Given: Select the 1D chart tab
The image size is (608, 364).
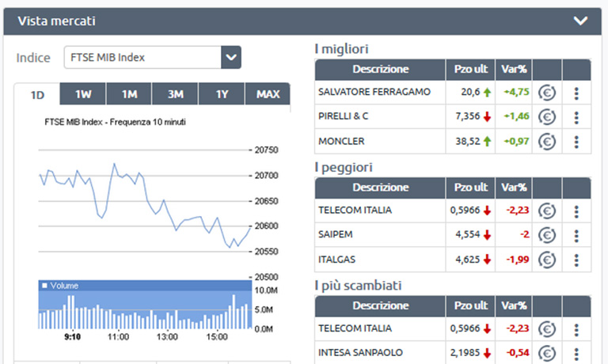Looking at the screenshot, I should pyautogui.click(x=37, y=95).
